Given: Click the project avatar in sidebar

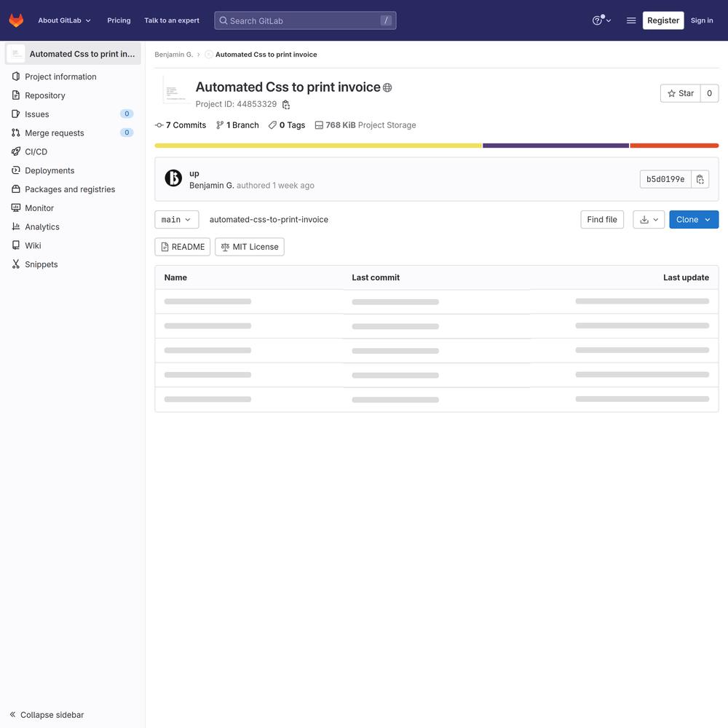Looking at the screenshot, I should click(x=16, y=54).
